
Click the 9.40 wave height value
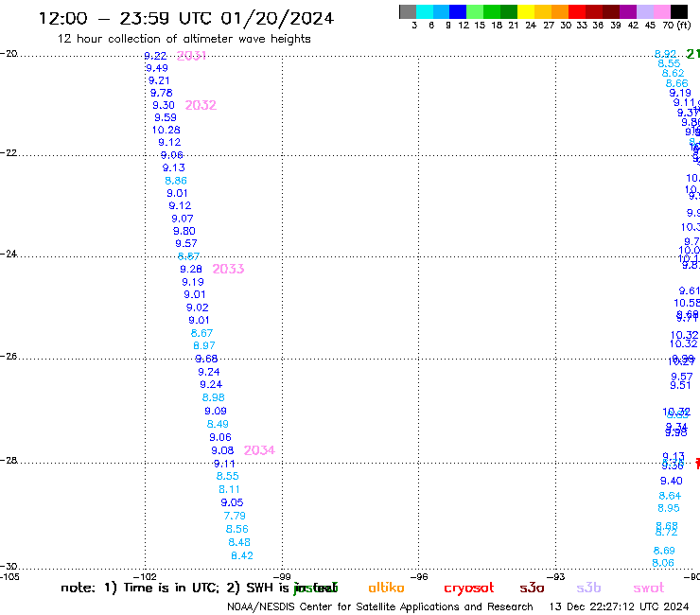point(672,481)
